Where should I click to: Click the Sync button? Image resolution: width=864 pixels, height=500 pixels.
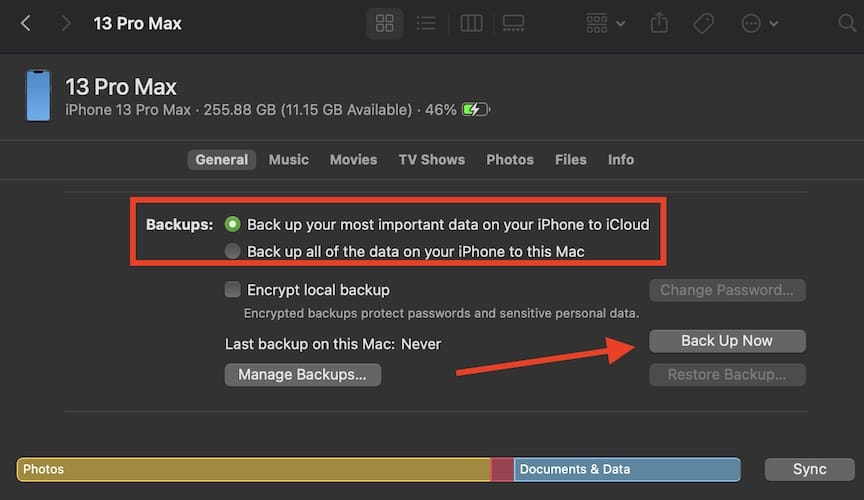pos(809,469)
